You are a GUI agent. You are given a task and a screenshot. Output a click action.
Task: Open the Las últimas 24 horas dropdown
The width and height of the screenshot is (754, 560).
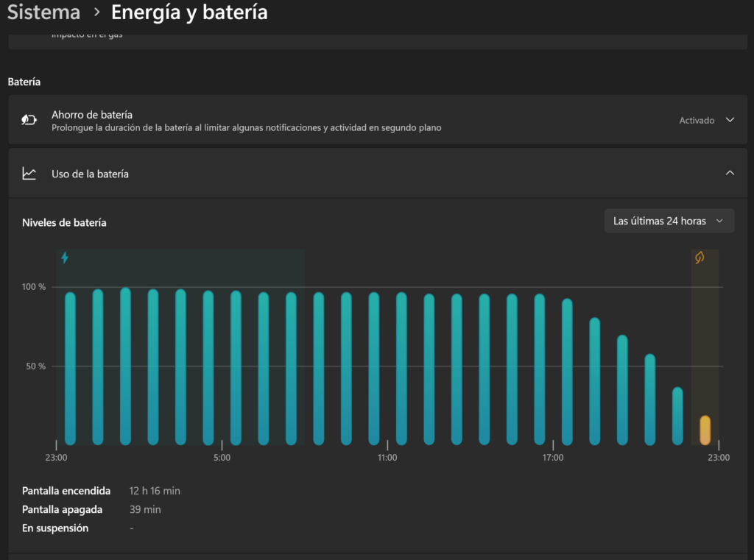(669, 221)
